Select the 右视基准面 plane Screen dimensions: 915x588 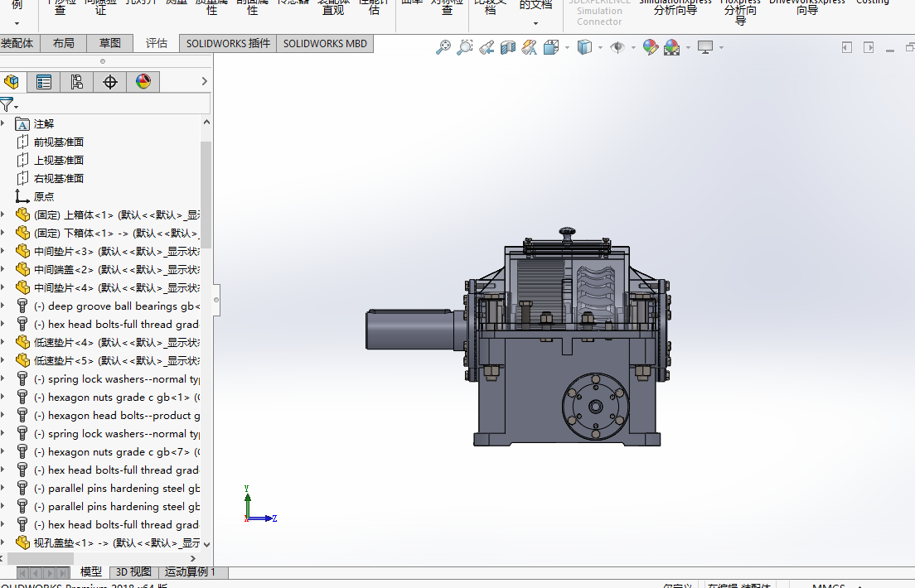51,178
